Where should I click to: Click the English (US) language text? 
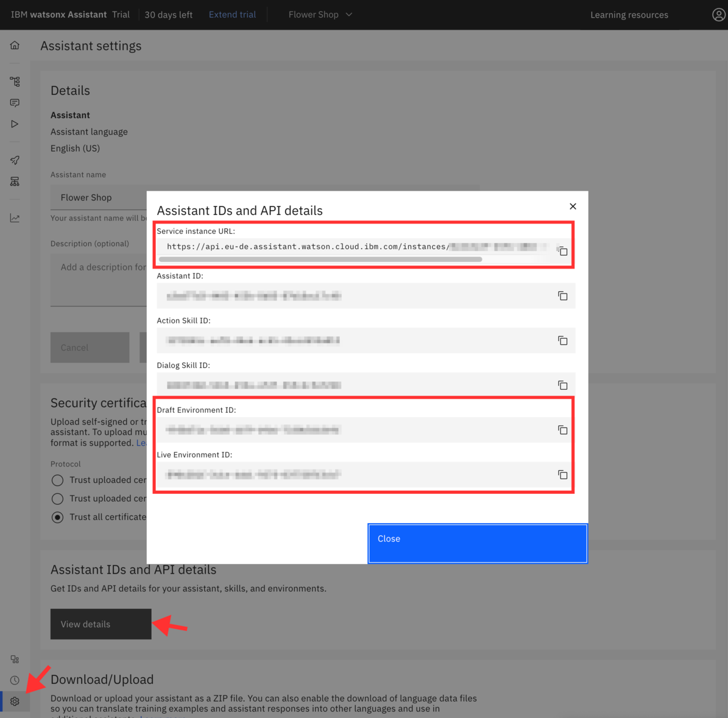click(75, 148)
